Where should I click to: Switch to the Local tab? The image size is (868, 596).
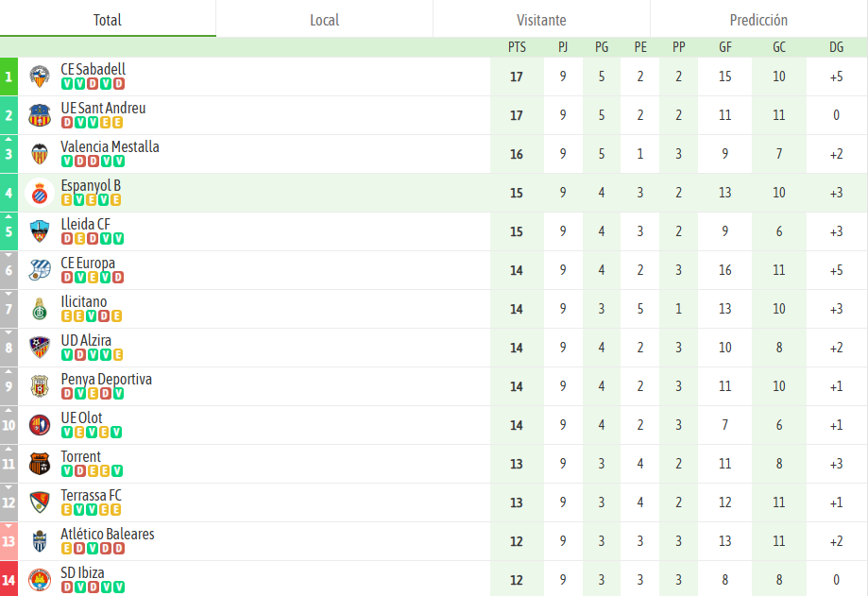click(x=324, y=19)
